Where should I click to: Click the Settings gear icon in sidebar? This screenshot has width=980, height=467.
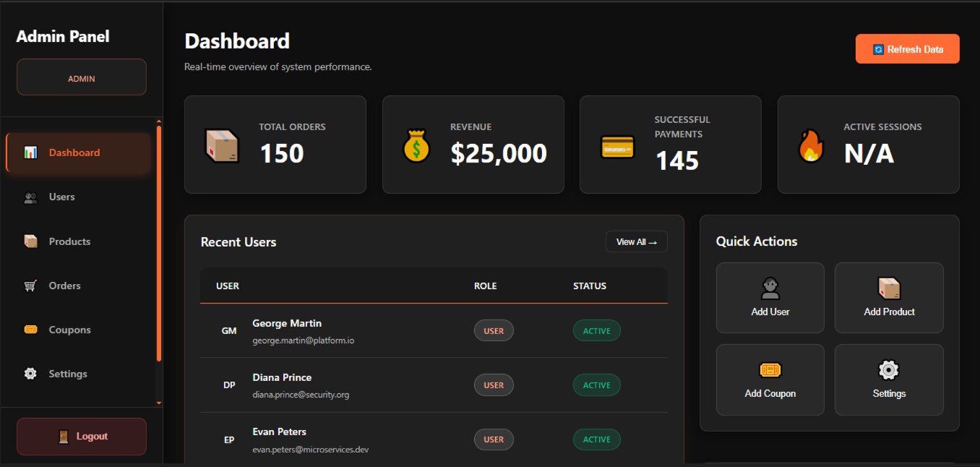(30, 374)
